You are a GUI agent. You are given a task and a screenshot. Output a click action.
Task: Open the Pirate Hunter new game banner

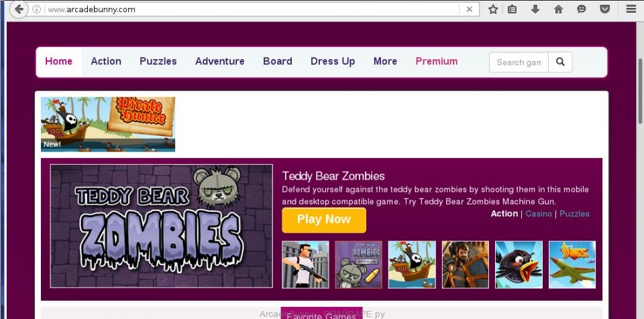pyautogui.click(x=108, y=124)
